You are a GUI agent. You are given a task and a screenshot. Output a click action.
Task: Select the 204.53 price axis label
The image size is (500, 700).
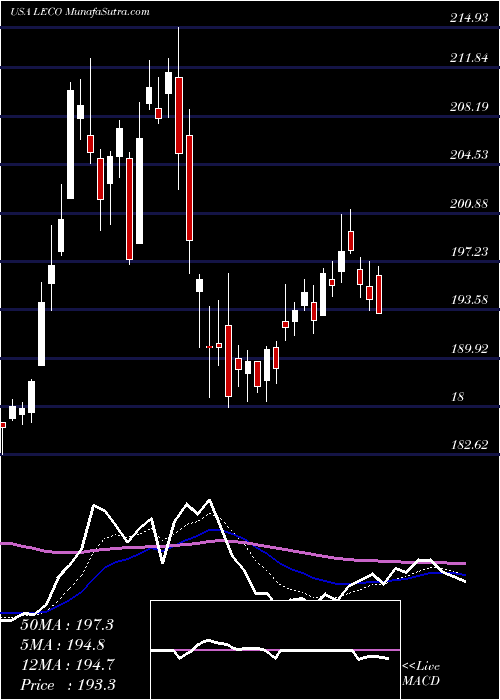click(469, 154)
